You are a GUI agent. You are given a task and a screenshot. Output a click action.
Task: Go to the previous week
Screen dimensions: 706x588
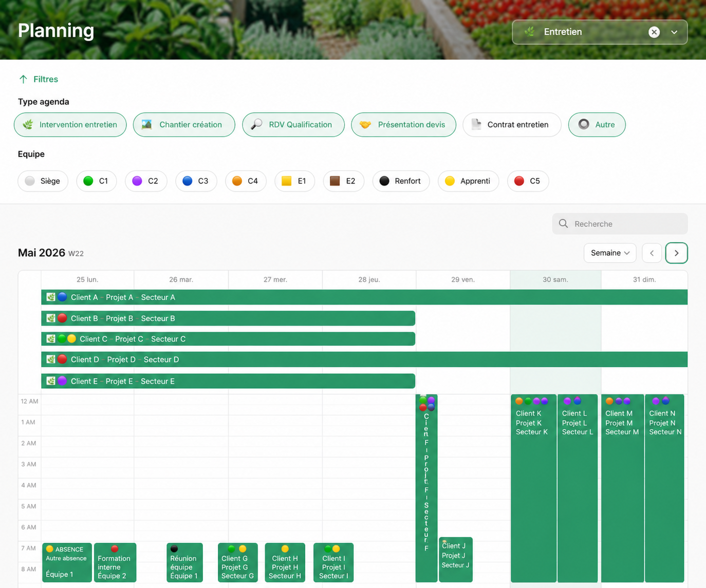[x=652, y=253]
